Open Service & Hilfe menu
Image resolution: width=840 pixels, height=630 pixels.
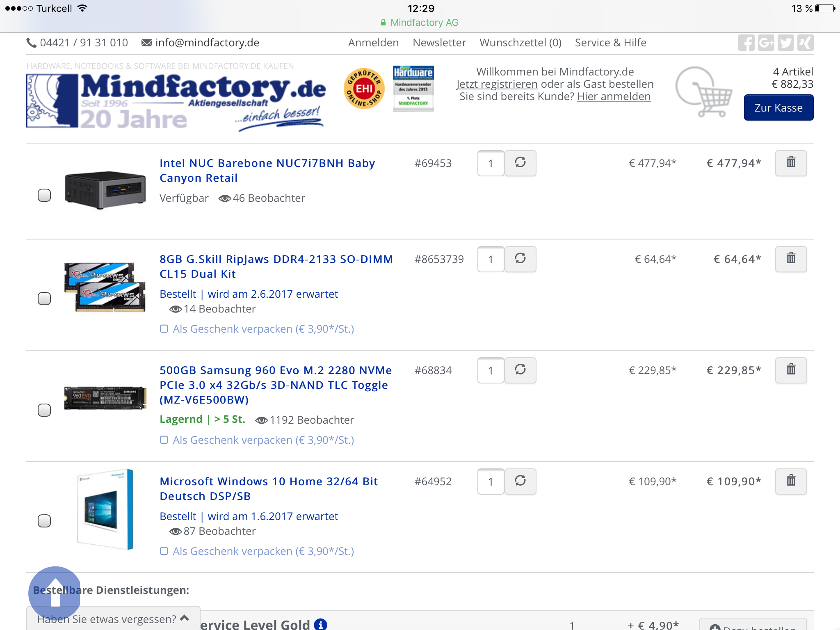pyautogui.click(x=610, y=43)
